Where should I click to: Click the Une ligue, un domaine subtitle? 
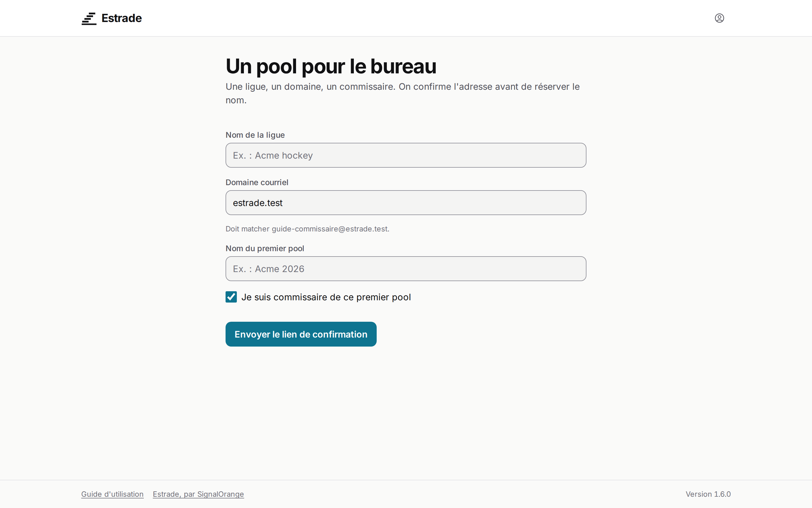tap(403, 93)
